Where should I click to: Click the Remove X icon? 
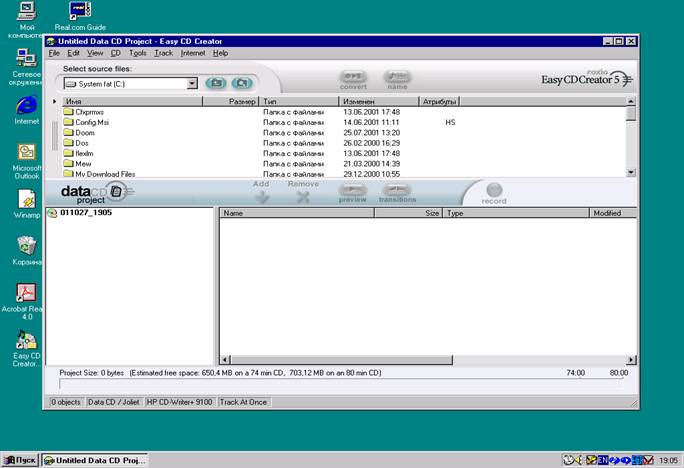pyautogui.click(x=303, y=197)
